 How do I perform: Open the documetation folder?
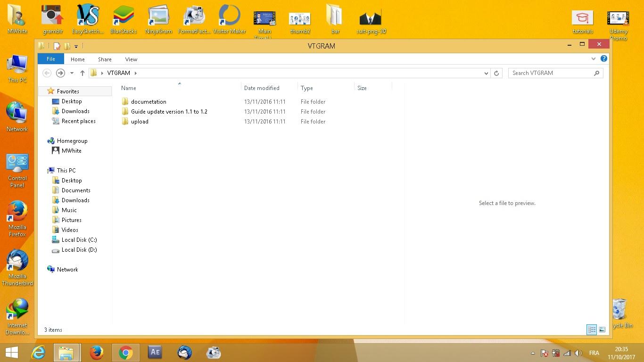pos(149,102)
